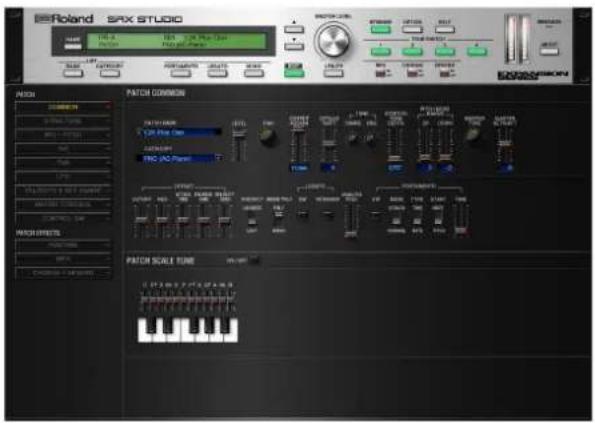Screen dimensions: 595x423
Task: Click the down arrow patch select button
Action: 294,46
